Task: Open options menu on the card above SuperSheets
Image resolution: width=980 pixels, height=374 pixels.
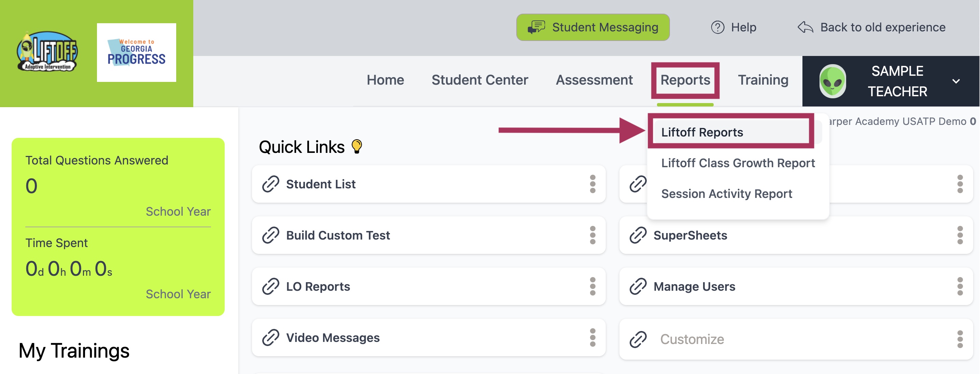Action: click(960, 184)
